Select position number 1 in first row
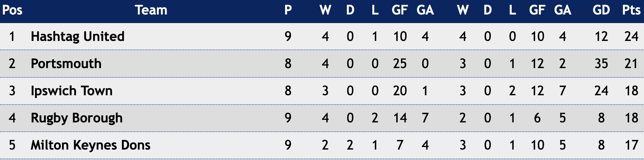Viewport: 644px width, 160px height. point(12,36)
